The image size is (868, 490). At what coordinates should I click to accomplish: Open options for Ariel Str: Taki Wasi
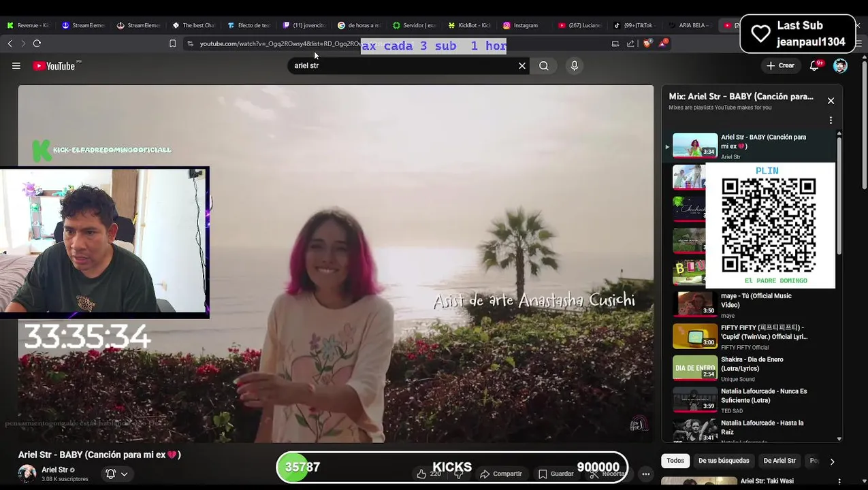click(839, 482)
